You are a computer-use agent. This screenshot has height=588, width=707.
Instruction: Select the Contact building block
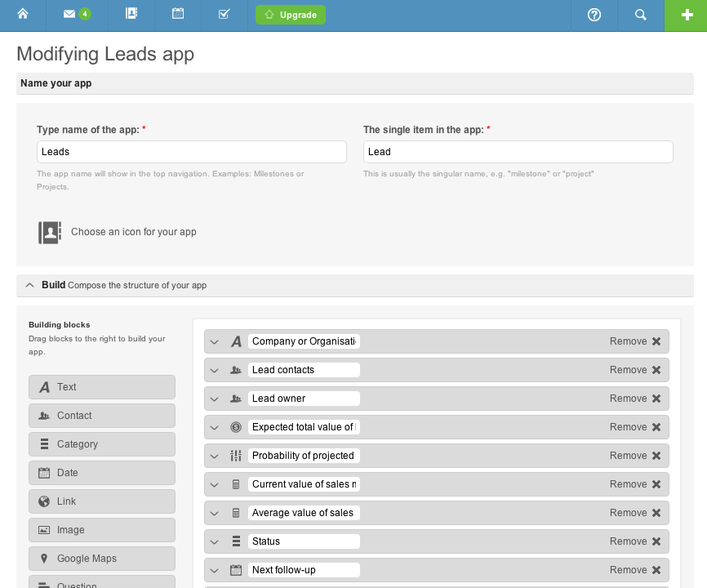(102, 416)
